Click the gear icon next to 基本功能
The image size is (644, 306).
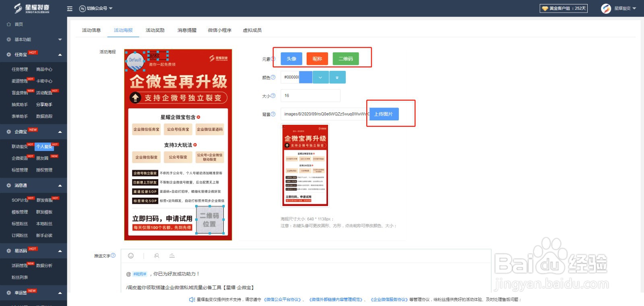click(x=9, y=39)
